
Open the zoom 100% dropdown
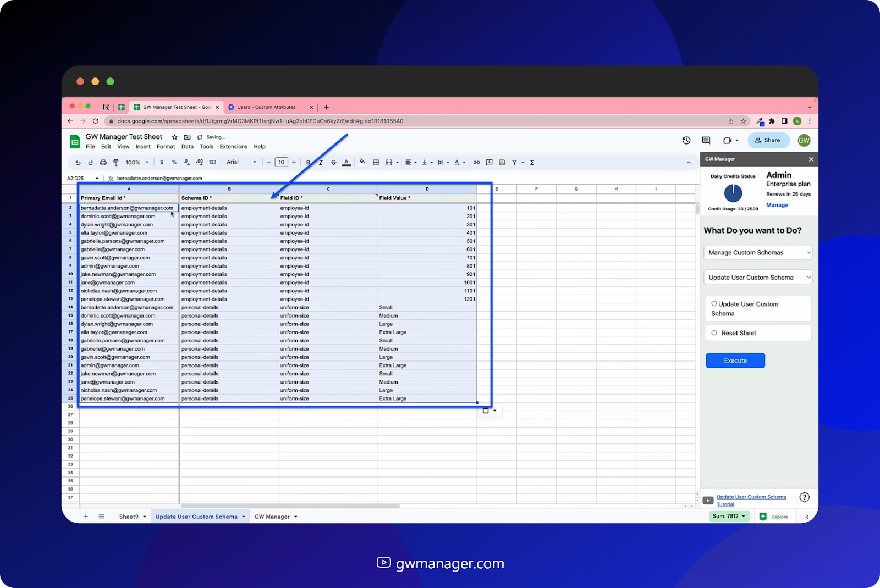click(x=137, y=163)
